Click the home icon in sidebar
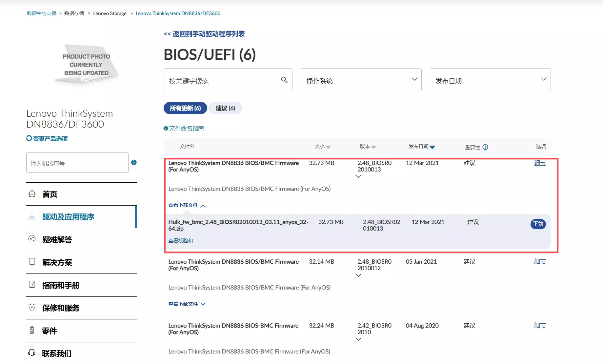The image size is (603, 364). (32, 193)
